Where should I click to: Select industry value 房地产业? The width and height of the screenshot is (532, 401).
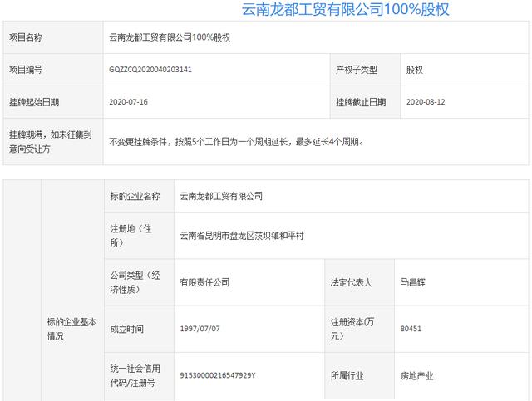click(416, 375)
